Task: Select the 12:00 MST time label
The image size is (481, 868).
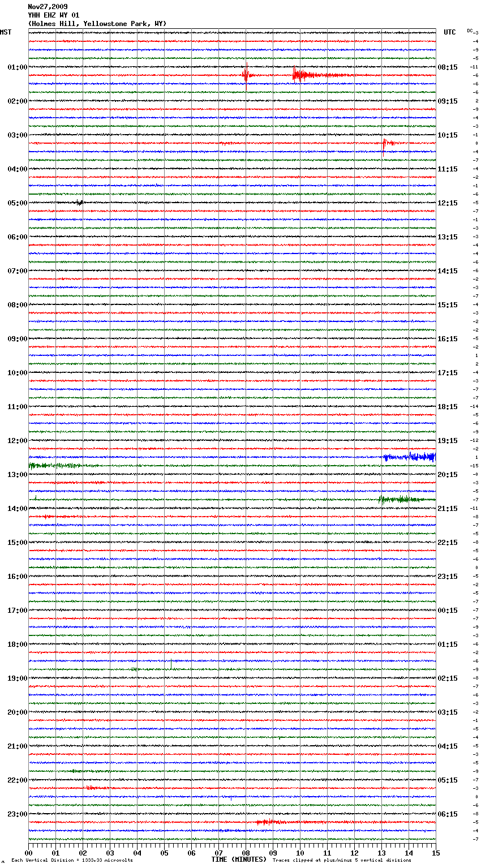Action: (x=18, y=441)
